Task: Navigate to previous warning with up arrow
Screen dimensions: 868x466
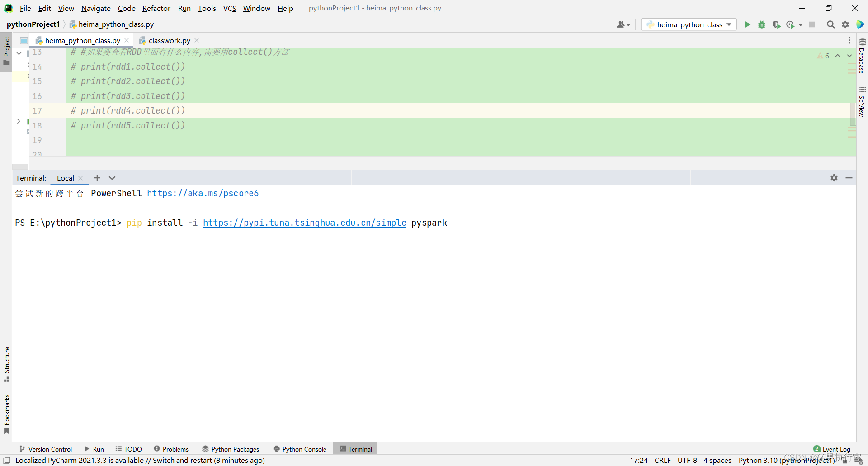Action: point(839,56)
